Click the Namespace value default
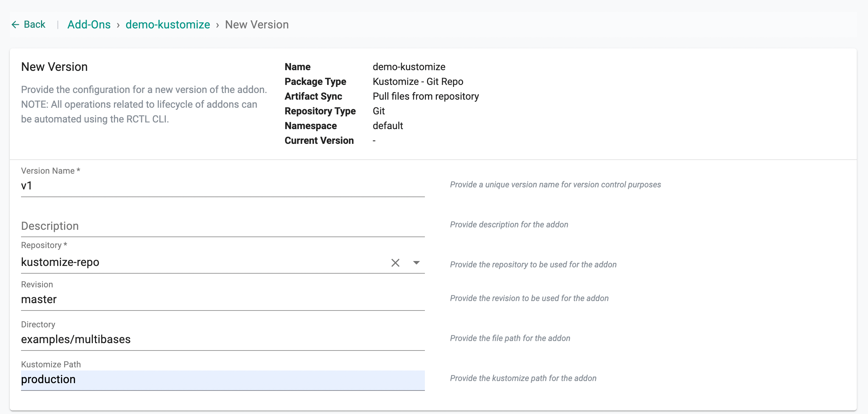This screenshot has width=868, height=414. [x=387, y=126]
